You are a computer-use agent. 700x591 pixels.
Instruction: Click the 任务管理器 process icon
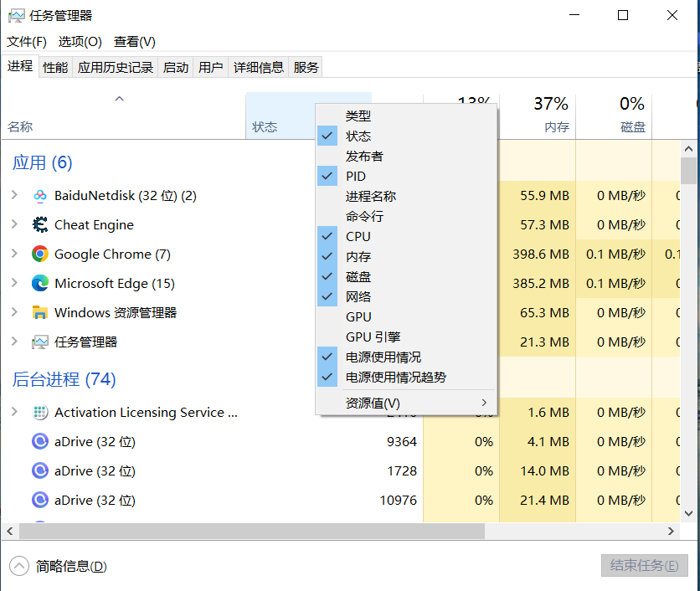(x=39, y=342)
